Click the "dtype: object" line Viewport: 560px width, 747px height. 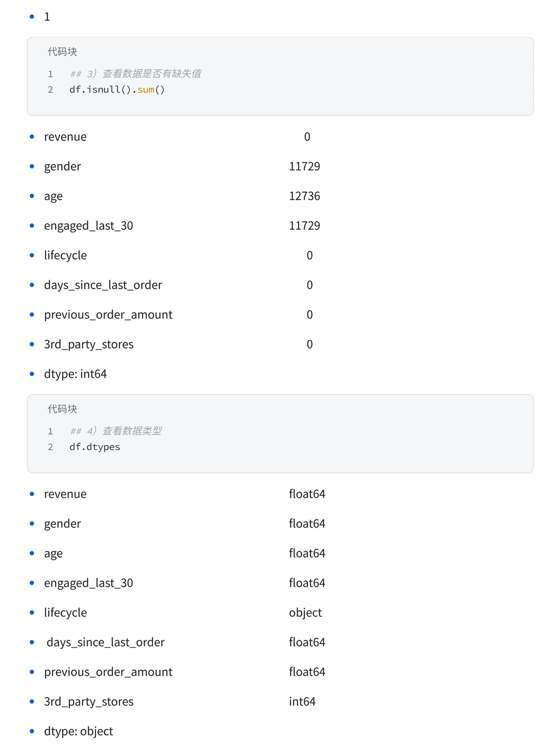click(79, 731)
